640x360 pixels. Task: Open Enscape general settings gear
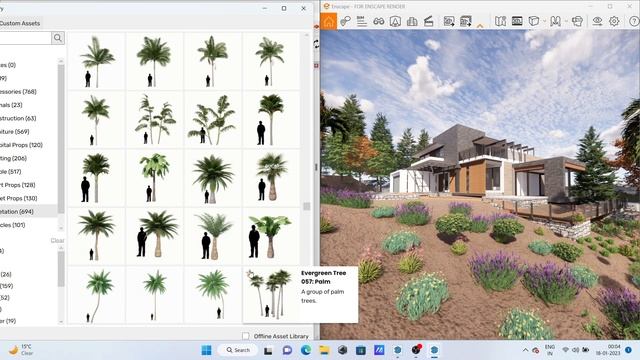click(614, 21)
